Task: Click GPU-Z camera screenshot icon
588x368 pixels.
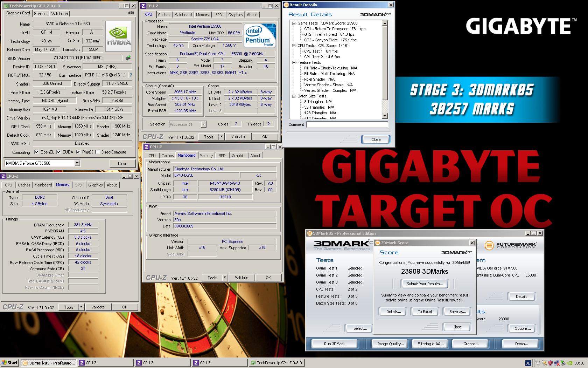Action: tap(131, 13)
